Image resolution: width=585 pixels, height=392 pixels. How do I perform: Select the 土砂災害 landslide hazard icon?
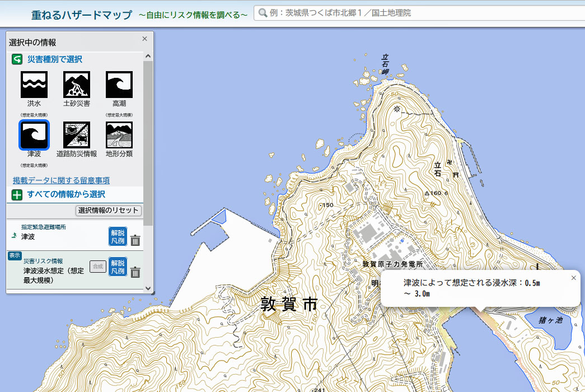(77, 85)
